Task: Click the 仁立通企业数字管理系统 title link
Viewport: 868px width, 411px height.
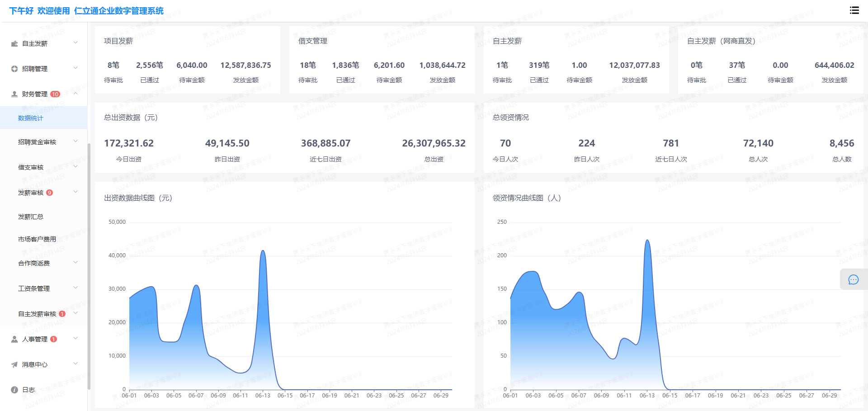Action: [118, 11]
